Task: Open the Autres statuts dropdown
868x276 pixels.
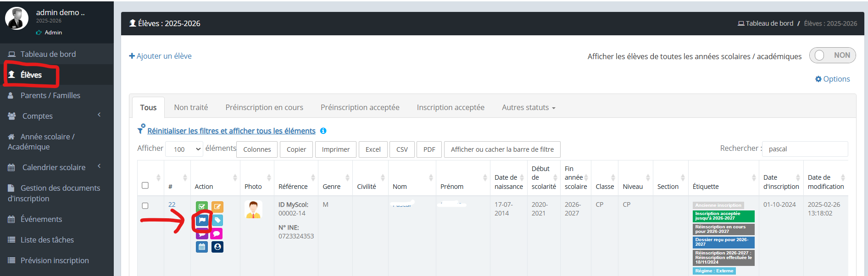Action: pyautogui.click(x=528, y=107)
